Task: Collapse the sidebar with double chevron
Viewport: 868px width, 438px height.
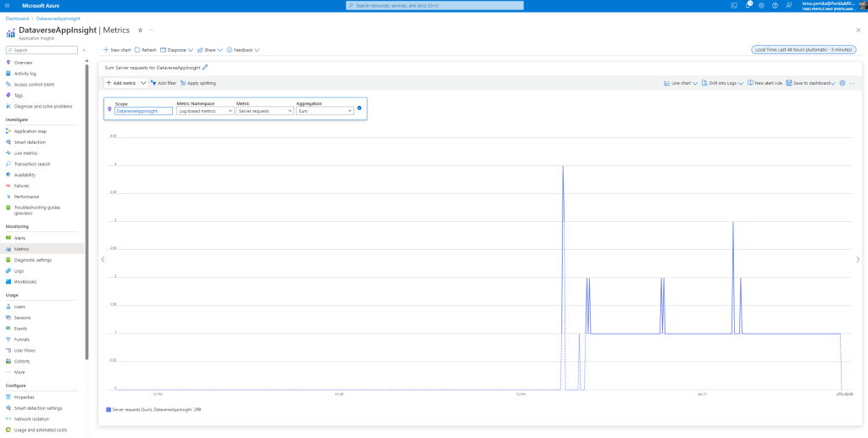Action: coord(83,50)
